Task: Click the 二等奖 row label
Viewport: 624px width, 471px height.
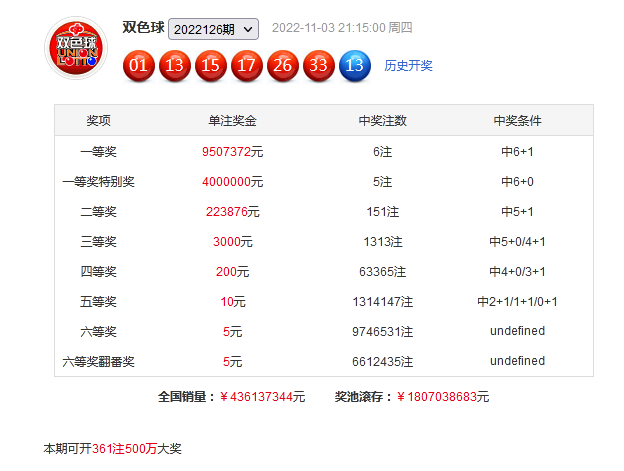Action: pos(98,212)
